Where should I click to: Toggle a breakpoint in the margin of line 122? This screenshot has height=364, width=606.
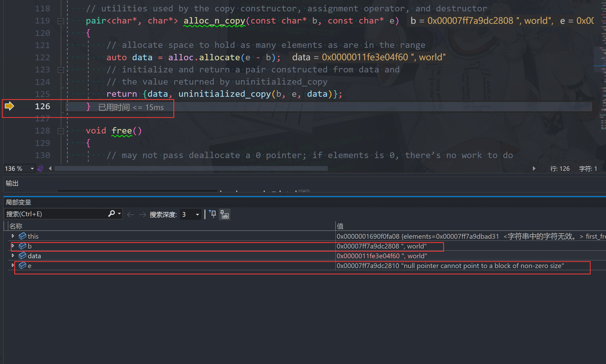9,57
